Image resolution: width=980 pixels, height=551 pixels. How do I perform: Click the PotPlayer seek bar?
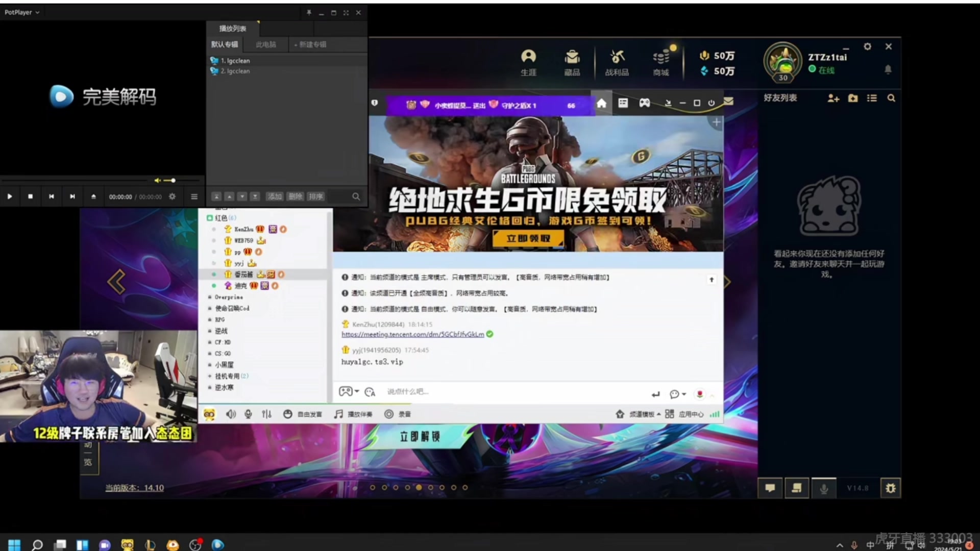click(75, 181)
